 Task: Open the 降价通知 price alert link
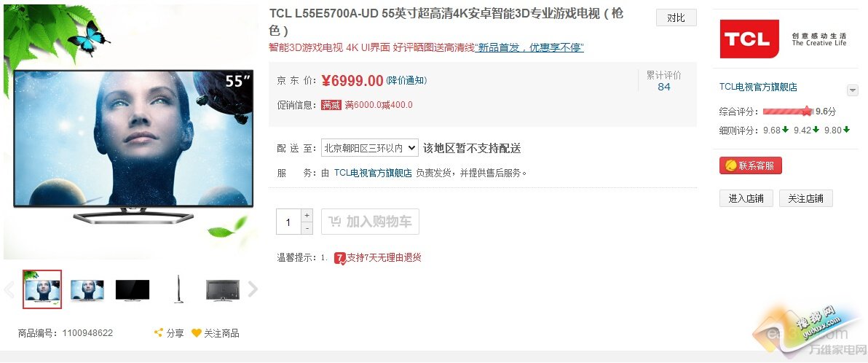coord(406,80)
